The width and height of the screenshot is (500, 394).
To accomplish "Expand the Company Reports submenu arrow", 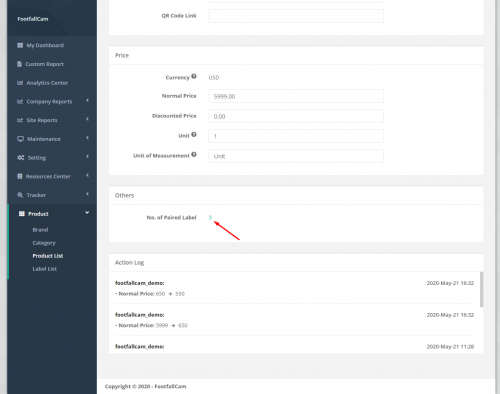I will (87, 100).
